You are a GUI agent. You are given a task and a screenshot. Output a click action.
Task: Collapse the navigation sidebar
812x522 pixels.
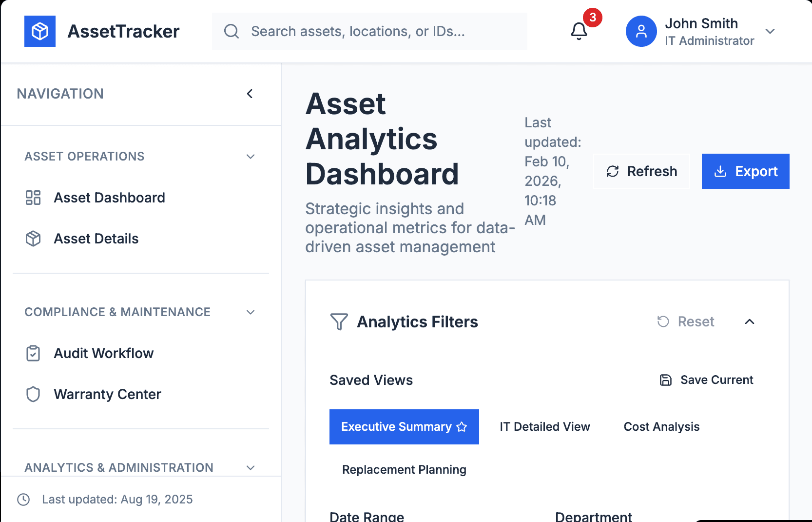tap(250, 94)
